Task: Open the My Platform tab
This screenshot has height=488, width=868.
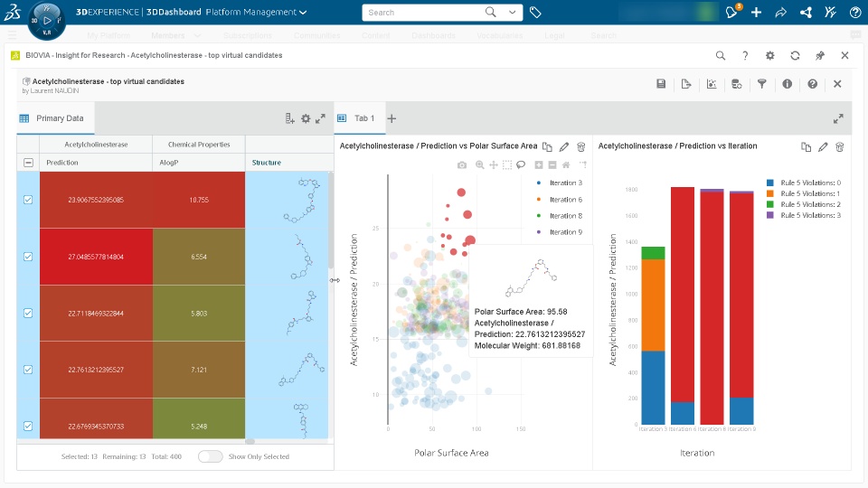Action: 108,35
